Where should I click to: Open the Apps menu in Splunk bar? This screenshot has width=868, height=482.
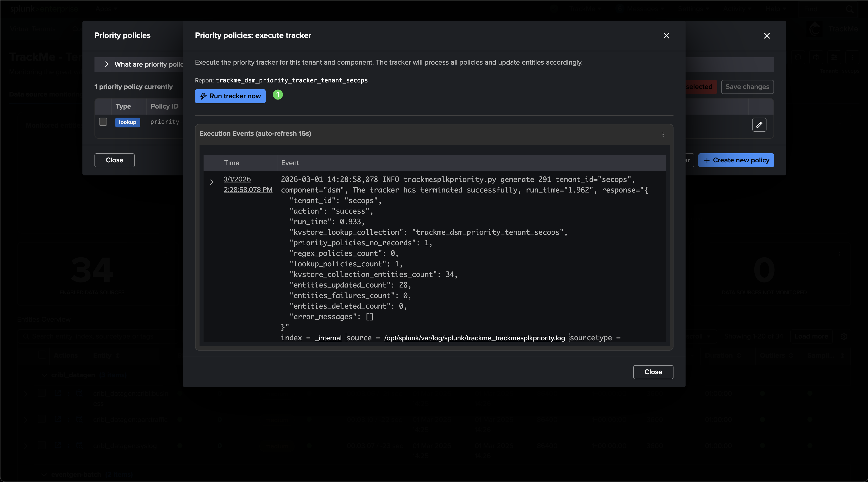pyautogui.click(x=106, y=9)
